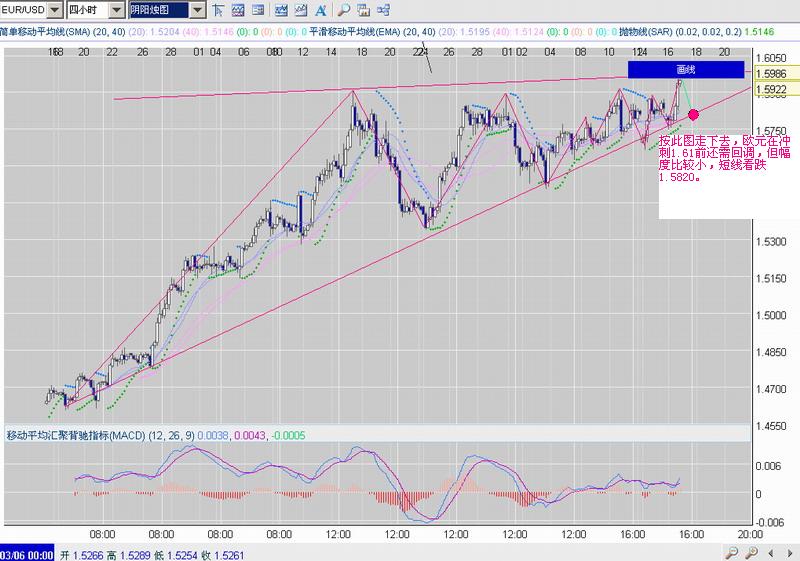The height and width of the screenshot is (561, 800).
Task: Click the data window icon in the toolbar
Action: [258, 10]
